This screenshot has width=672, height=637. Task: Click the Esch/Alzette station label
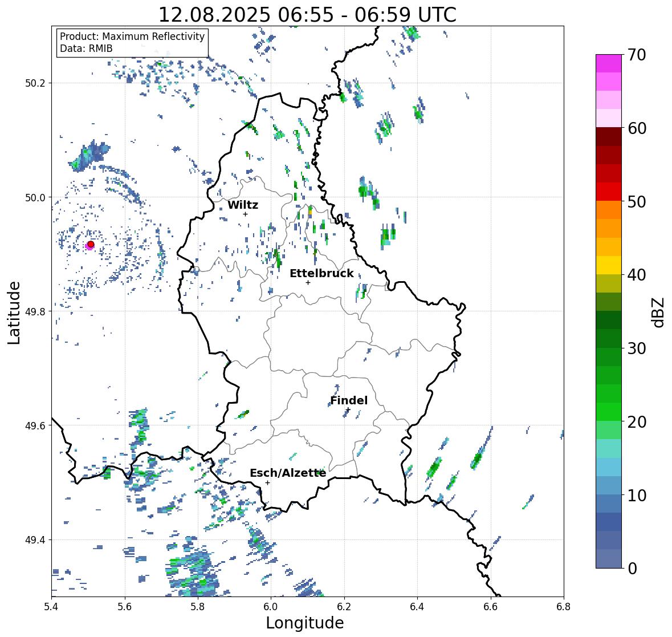coord(288,473)
